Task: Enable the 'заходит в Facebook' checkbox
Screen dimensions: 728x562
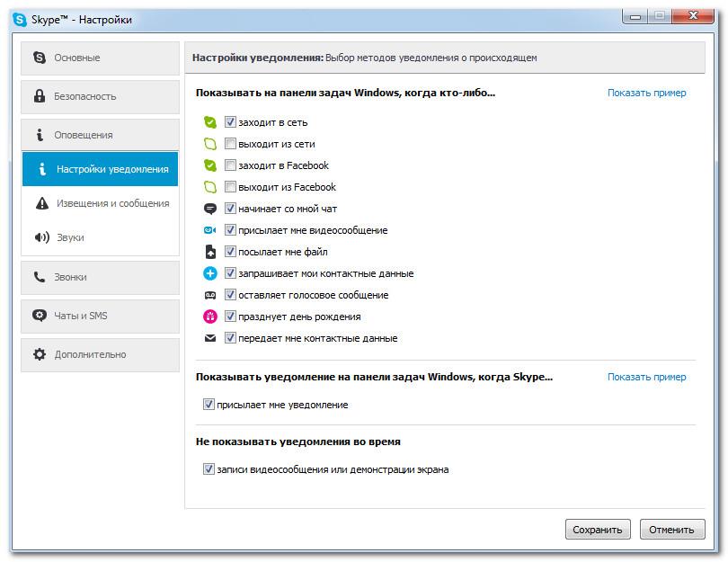Action: coord(231,165)
